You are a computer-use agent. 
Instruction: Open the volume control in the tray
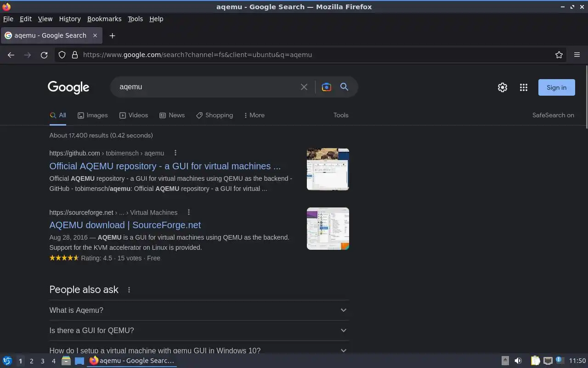(x=518, y=361)
